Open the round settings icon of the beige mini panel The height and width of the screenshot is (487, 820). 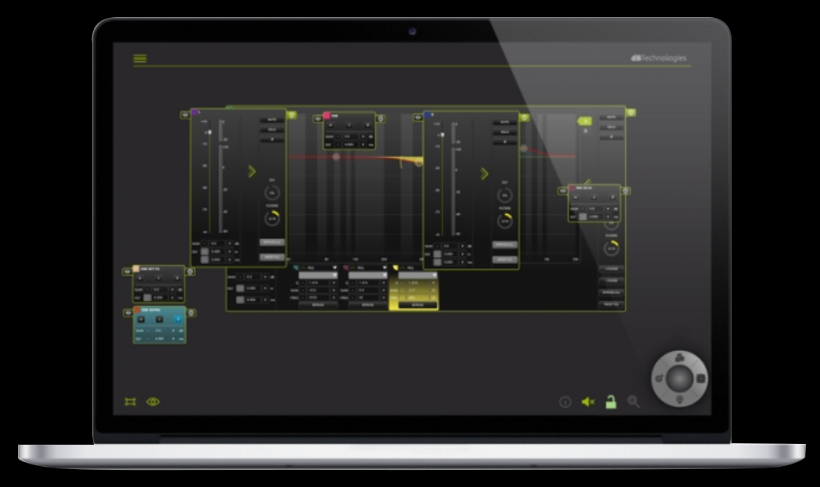[x=190, y=271]
